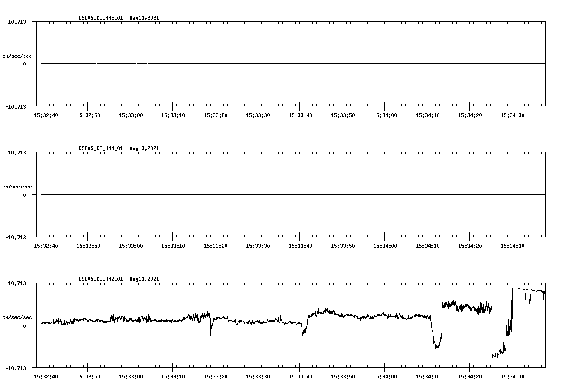This screenshot has height=392, width=576.
Task: Click the 0 amplitude label on middle plot
Action: [x=25, y=194]
